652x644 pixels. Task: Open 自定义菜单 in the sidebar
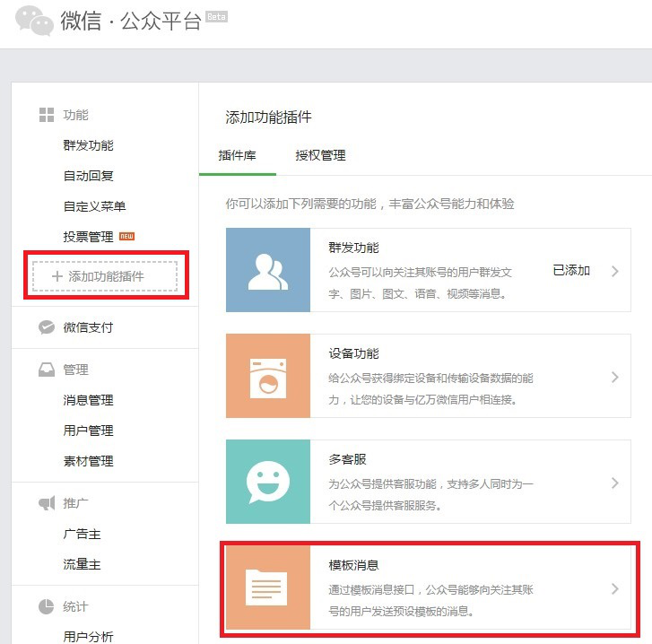pos(94,206)
